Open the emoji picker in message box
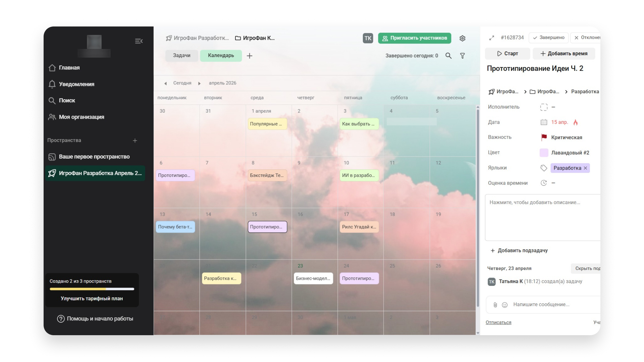 coord(504,305)
